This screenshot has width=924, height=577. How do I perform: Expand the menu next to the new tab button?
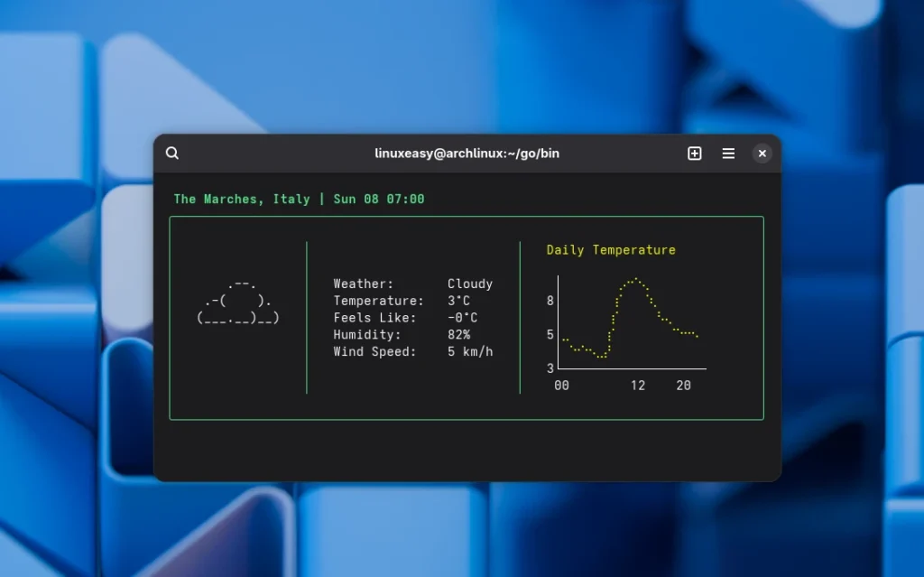point(728,153)
